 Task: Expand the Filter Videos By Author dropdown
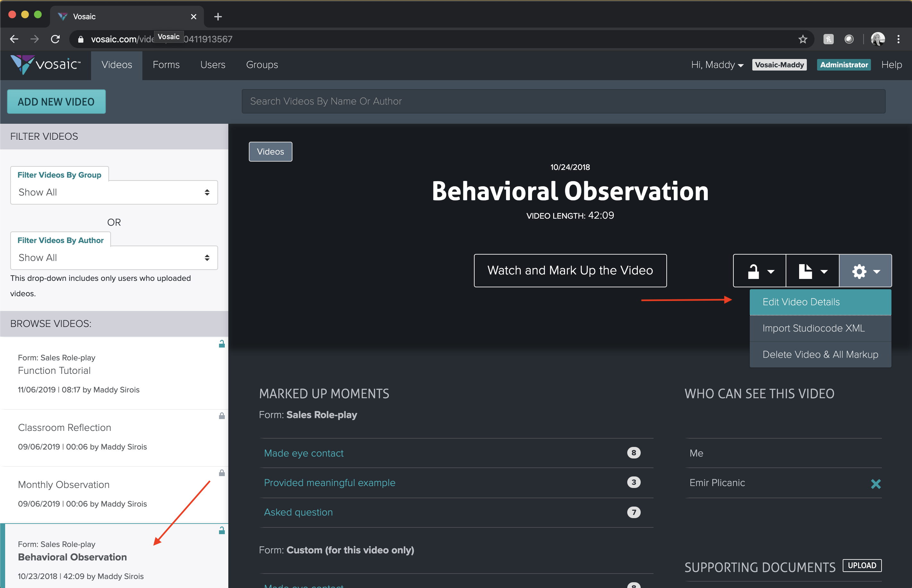[x=114, y=258]
